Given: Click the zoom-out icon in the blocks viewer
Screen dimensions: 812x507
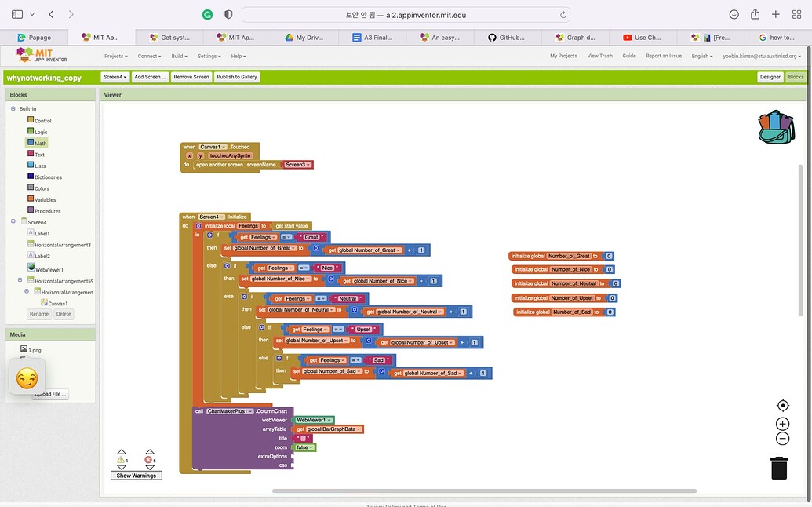Looking at the screenshot, I should point(782,439).
